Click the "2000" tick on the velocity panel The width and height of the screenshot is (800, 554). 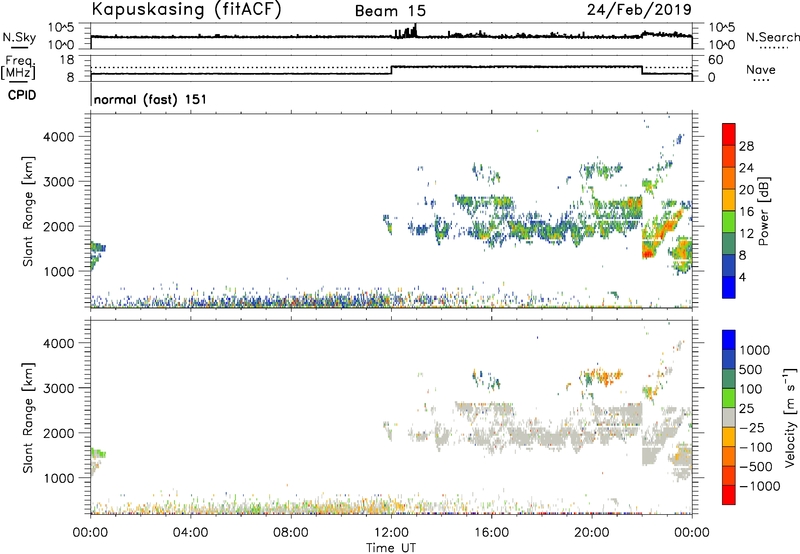[58, 433]
